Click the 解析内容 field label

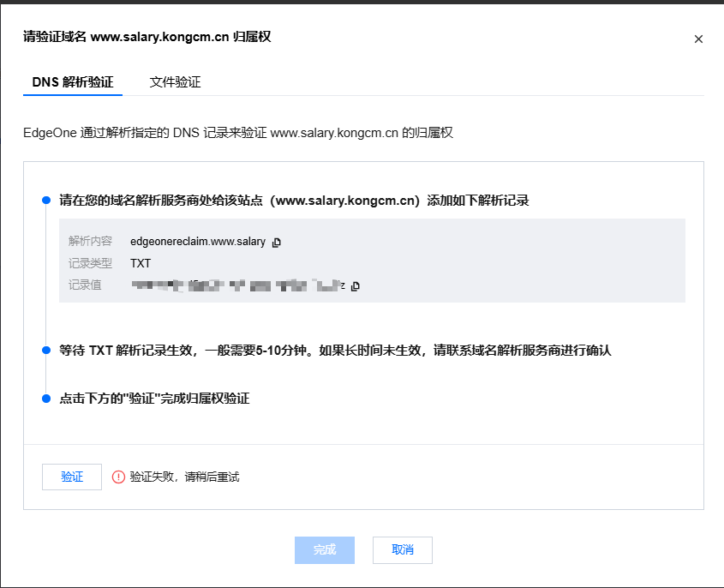[x=90, y=242]
